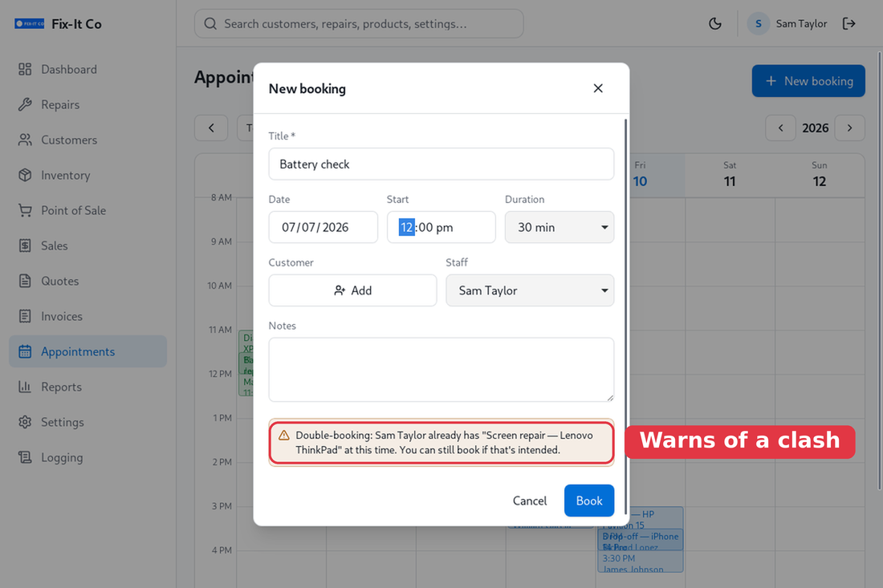
Task: Click the Book button
Action: (x=589, y=501)
